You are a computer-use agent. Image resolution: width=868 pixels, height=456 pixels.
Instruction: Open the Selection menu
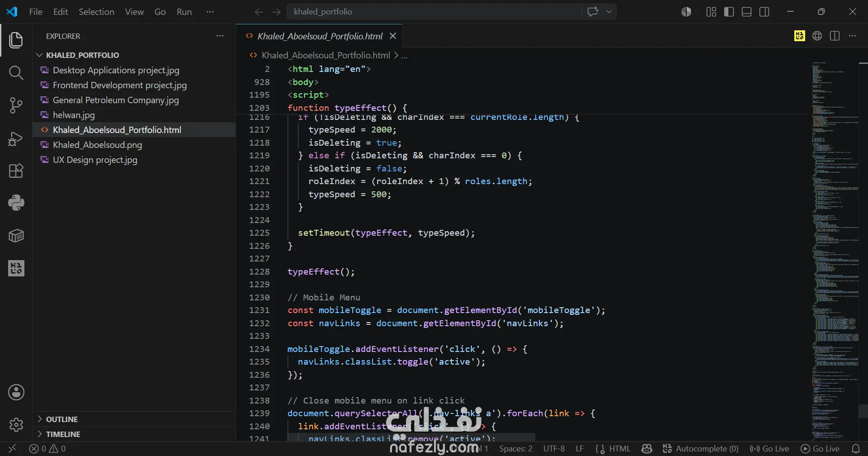click(x=96, y=12)
